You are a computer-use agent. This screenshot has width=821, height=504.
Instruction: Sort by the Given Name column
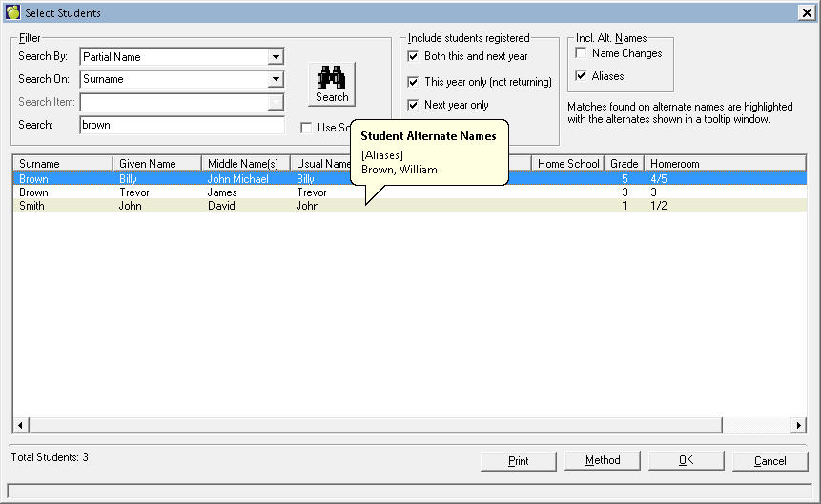pyautogui.click(x=156, y=164)
